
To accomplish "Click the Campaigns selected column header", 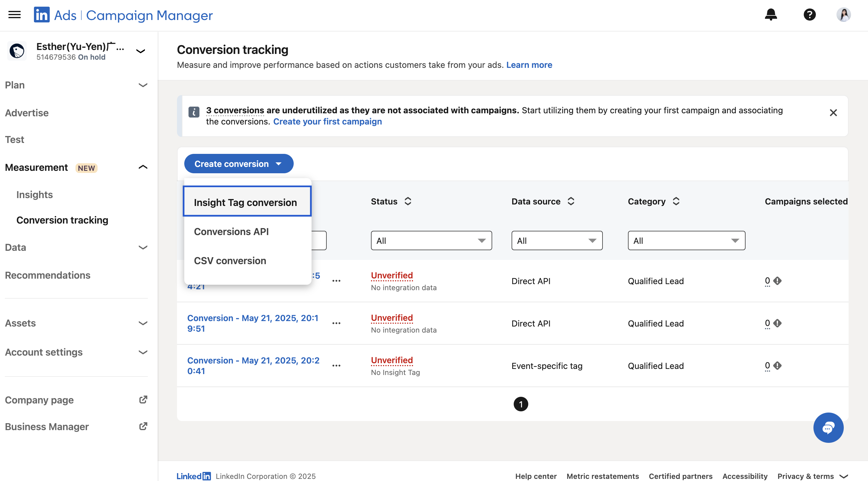I will click(806, 201).
